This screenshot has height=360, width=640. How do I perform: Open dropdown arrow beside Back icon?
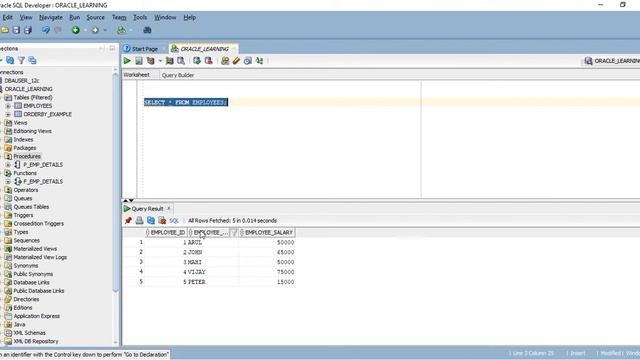pyautogui.click(x=85, y=30)
